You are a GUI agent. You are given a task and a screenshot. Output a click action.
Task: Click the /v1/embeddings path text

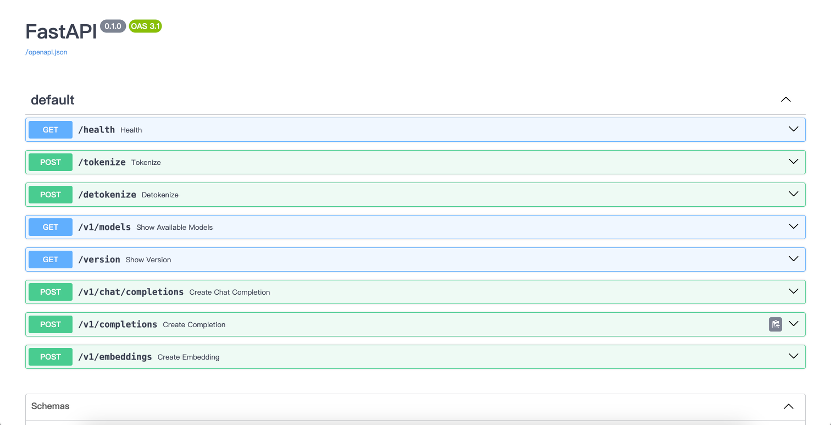click(x=115, y=357)
